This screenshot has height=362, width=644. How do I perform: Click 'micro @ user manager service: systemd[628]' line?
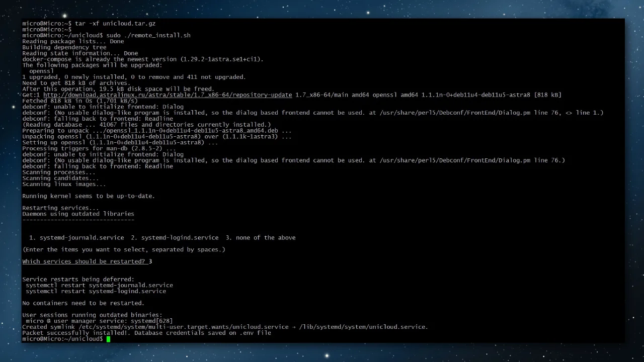coord(99,321)
